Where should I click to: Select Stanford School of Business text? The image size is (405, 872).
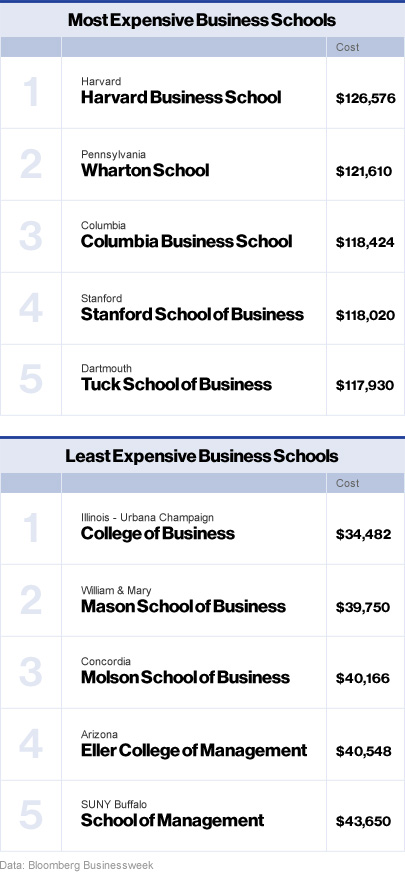pyautogui.click(x=192, y=314)
